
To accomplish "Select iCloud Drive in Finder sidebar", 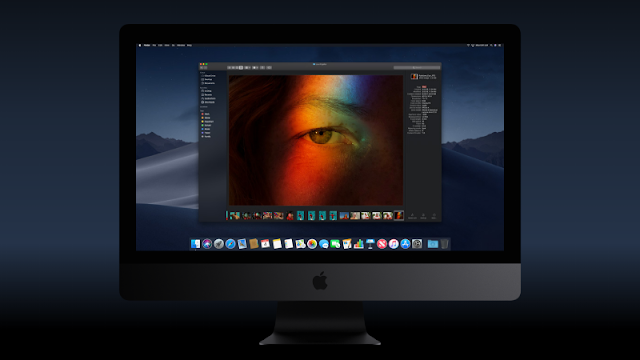I will 209,76.
